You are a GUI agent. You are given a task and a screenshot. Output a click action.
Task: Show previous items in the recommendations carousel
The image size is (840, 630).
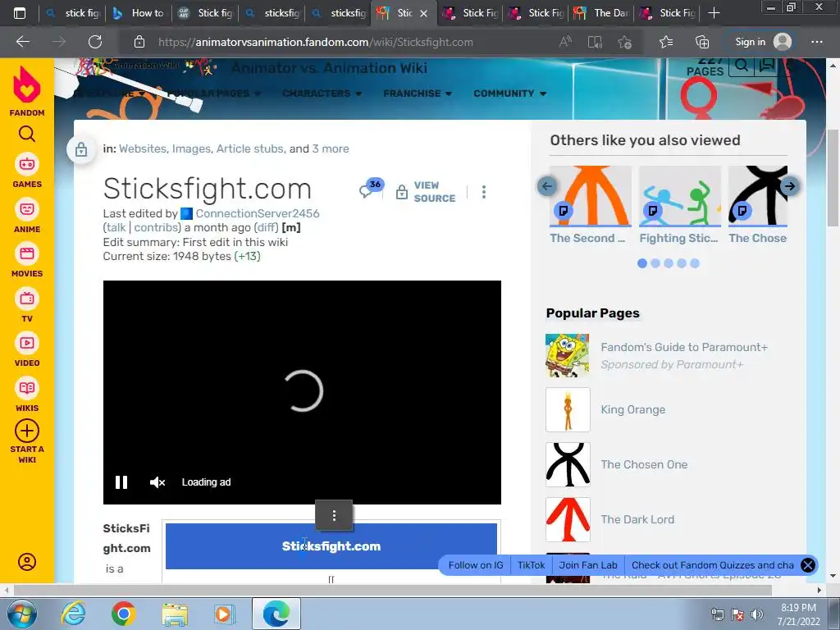(547, 186)
